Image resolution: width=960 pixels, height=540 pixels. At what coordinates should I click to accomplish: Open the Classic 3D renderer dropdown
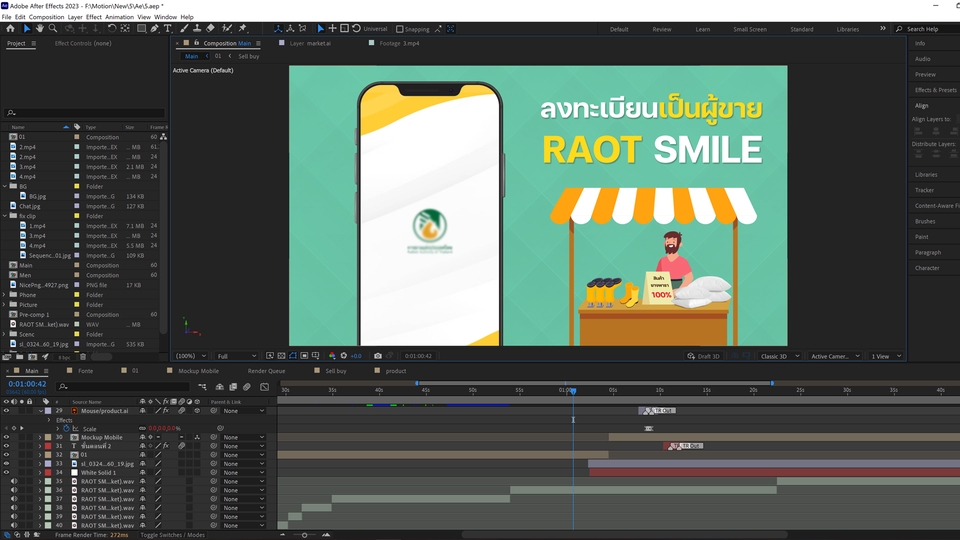pyautogui.click(x=779, y=356)
